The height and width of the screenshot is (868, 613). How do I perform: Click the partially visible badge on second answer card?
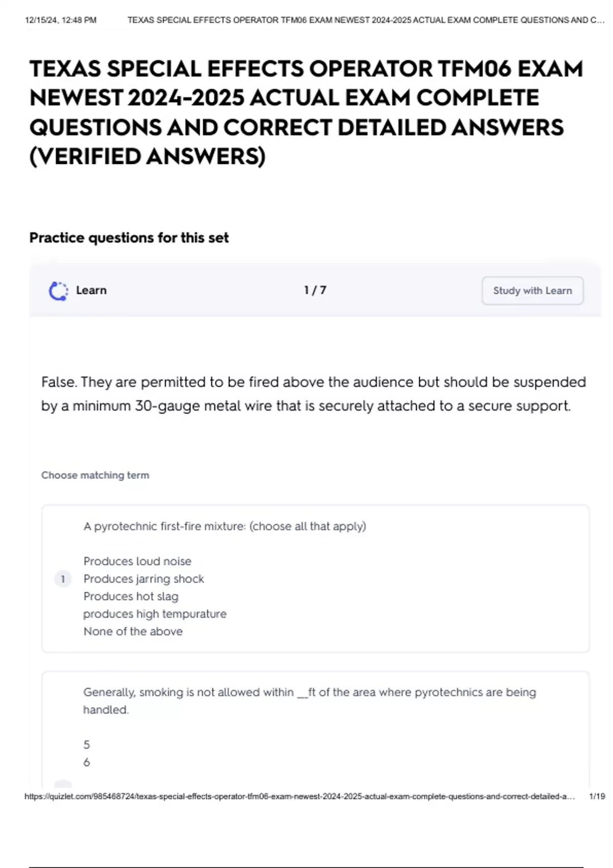tap(63, 784)
